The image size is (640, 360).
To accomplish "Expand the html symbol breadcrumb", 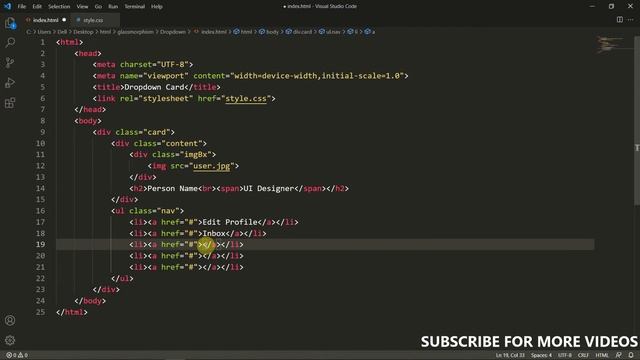I will tap(242, 32).
